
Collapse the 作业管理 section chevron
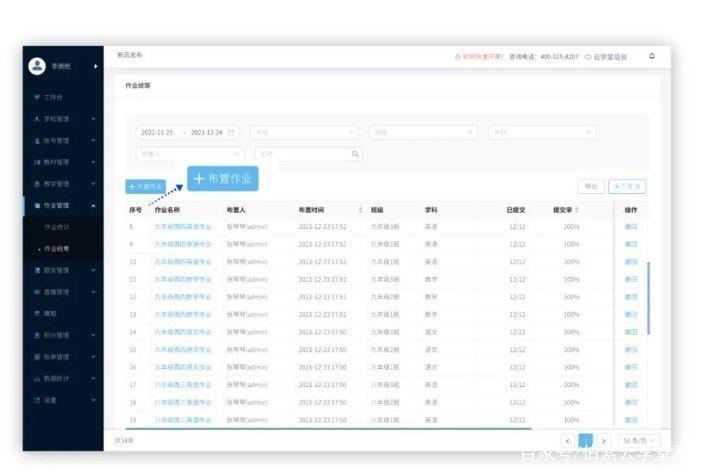pyautogui.click(x=93, y=206)
